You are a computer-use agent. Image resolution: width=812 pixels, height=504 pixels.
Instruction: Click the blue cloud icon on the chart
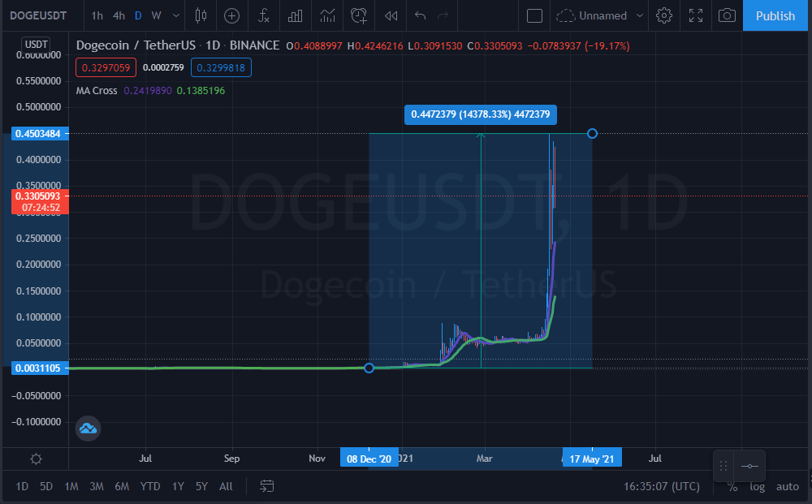pyautogui.click(x=88, y=429)
